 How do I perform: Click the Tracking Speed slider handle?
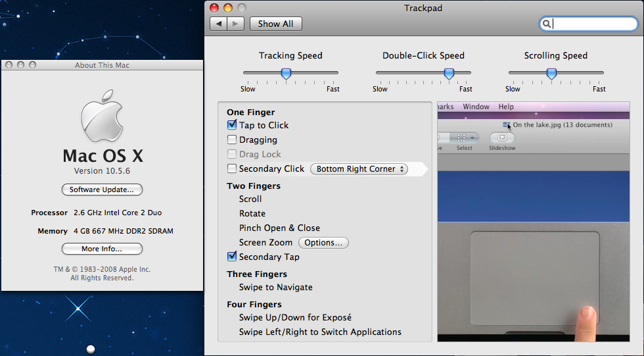coord(287,74)
